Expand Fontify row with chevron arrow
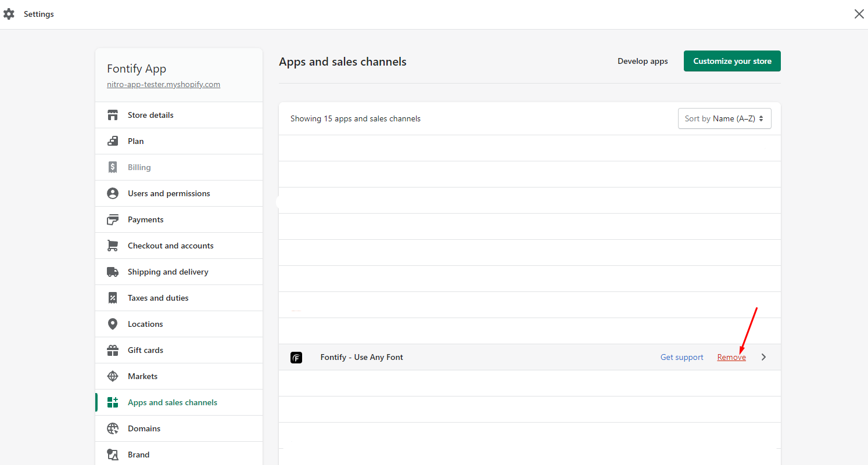This screenshot has width=868, height=465. [x=763, y=357]
